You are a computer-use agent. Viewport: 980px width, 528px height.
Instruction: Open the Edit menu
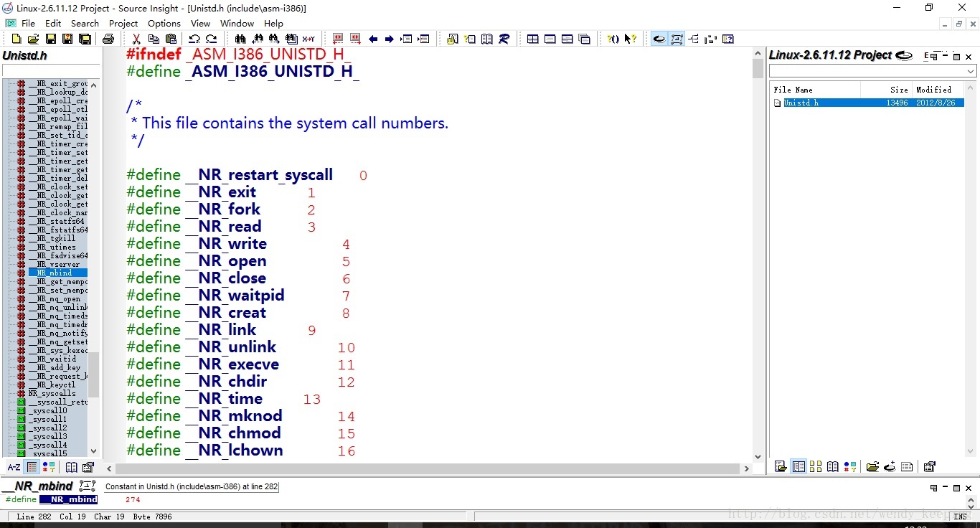[53, 23]
